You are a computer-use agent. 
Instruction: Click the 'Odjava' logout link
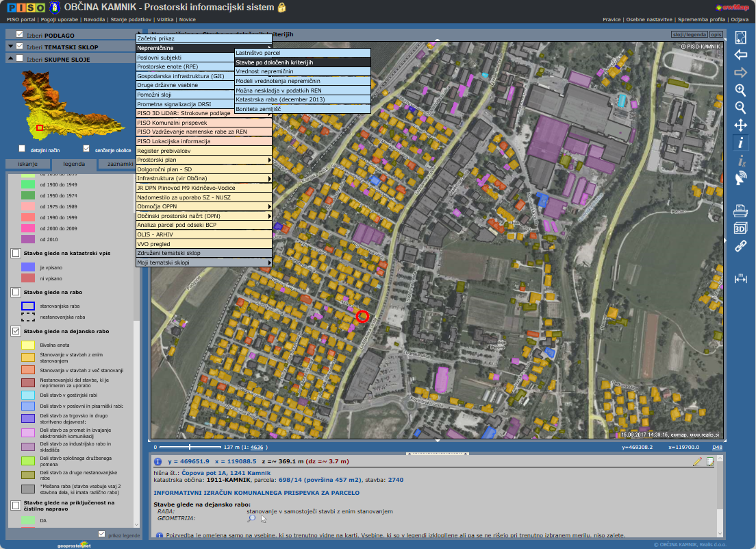click(x=740, y=20)
